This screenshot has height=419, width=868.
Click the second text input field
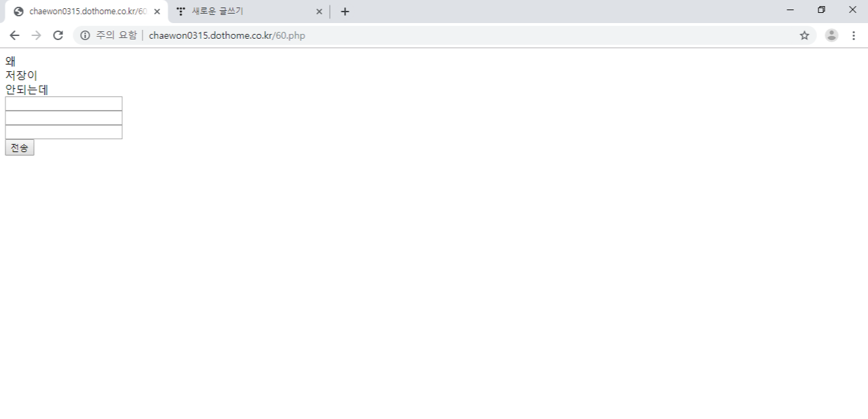[x=64, y=117]
